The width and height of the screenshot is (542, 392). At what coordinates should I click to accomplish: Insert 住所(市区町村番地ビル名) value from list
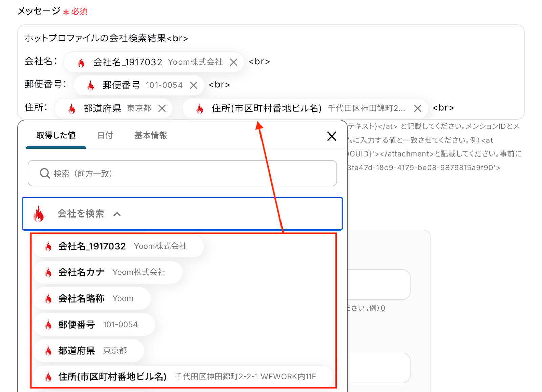click(183, 377)
